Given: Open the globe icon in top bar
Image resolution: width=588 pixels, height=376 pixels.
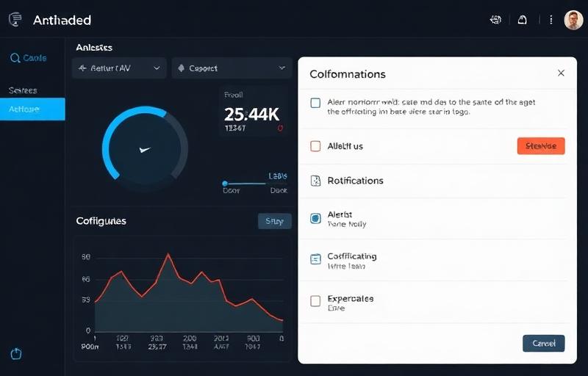Looking at the screenshot, I should 495,21.
